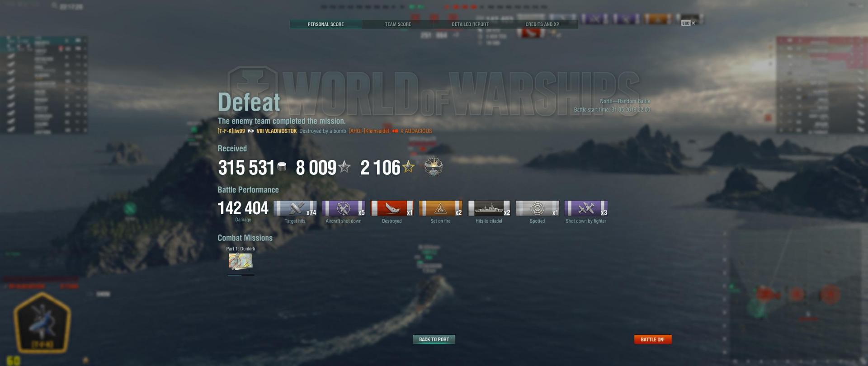Viewport: 868px width, 366px height.
Task: Open the Credits and XP tab
Action: pyautogui.click(x=542, y=24)
